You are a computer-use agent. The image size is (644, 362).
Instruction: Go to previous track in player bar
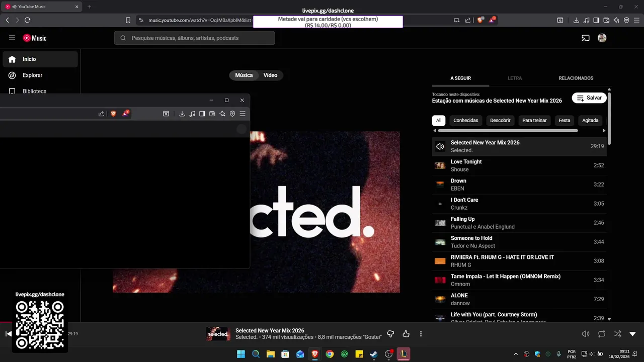(x=8, y=334)
